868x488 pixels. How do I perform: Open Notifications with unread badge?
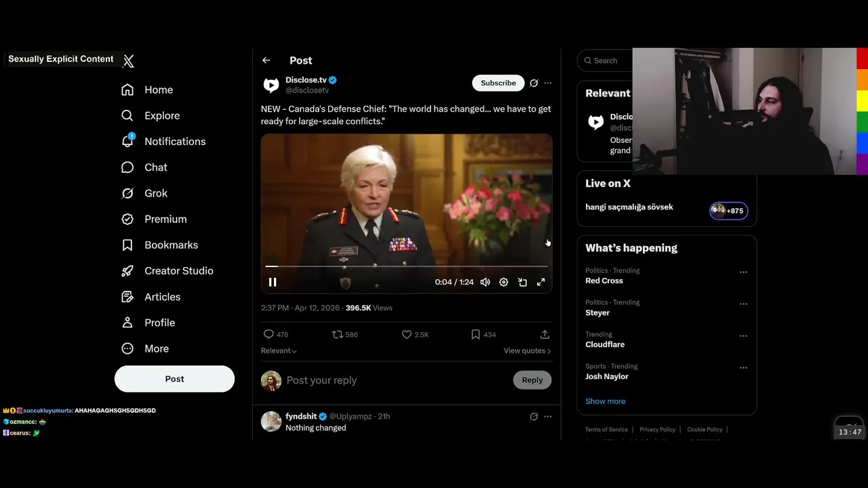(x=163, y=141)
